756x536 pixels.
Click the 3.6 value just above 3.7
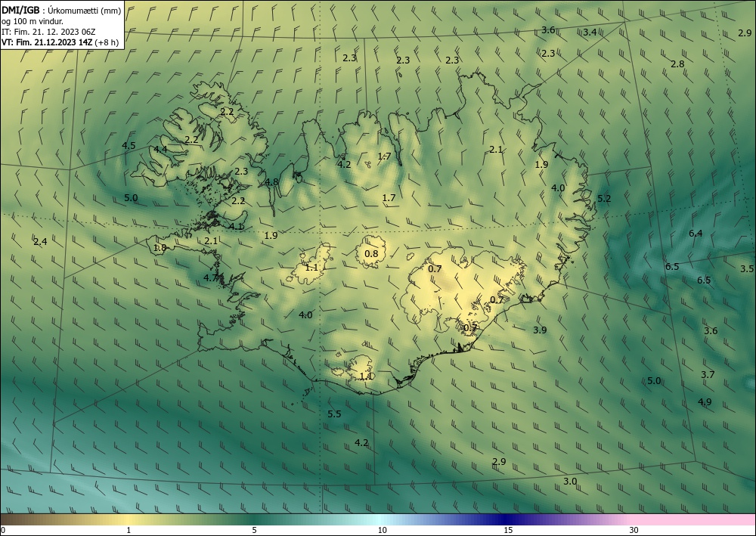click(x=711, y=330)
